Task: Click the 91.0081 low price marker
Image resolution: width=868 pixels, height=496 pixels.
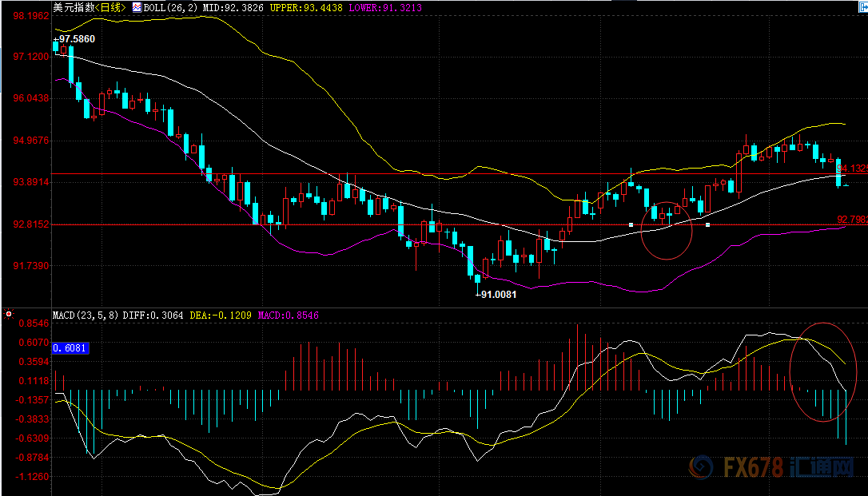Action: (496, 294)
